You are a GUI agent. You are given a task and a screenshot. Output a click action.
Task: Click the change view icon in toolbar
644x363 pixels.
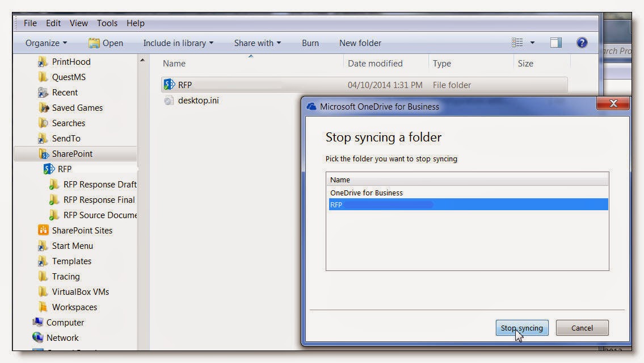coord(517,43)
